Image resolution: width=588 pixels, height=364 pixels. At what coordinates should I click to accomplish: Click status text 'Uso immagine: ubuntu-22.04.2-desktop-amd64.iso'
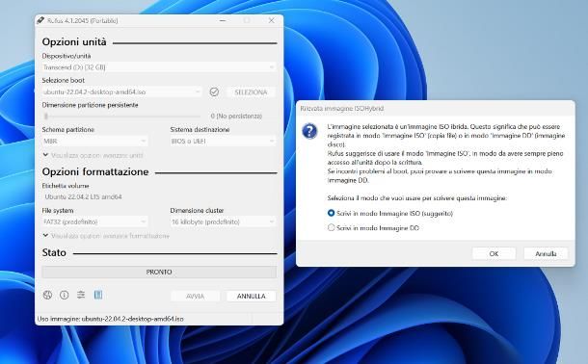pos(110,319)
